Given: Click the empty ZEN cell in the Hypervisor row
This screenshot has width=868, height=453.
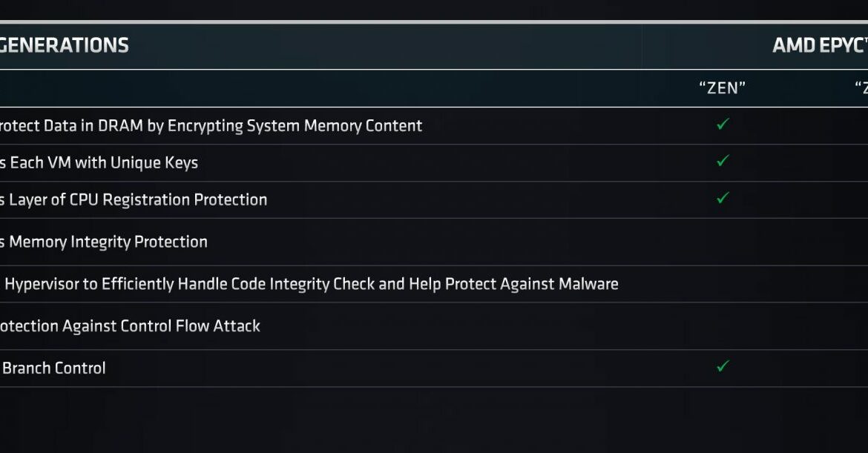Looking at the screenshot, I should [723, 284].
